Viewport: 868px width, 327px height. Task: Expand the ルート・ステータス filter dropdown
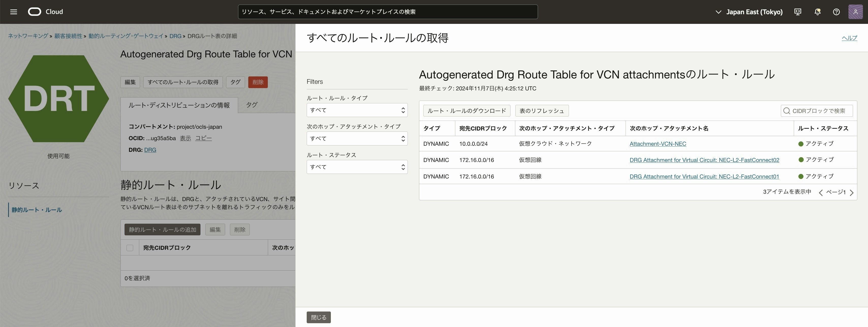357,167
